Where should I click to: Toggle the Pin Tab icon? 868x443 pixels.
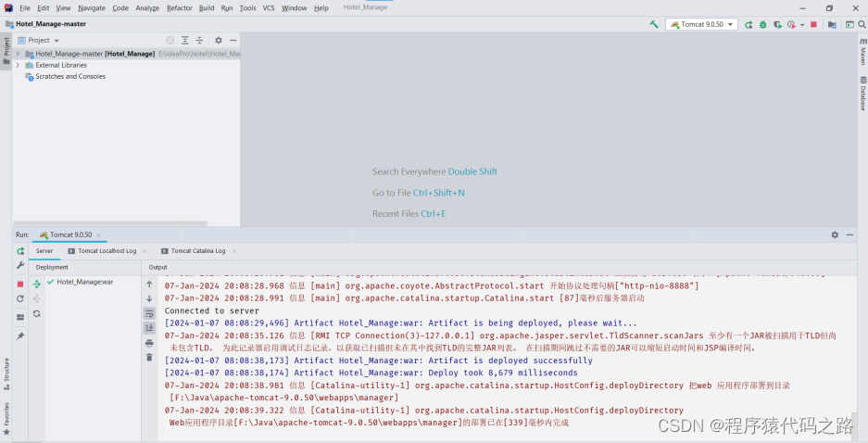pos(20,336)
